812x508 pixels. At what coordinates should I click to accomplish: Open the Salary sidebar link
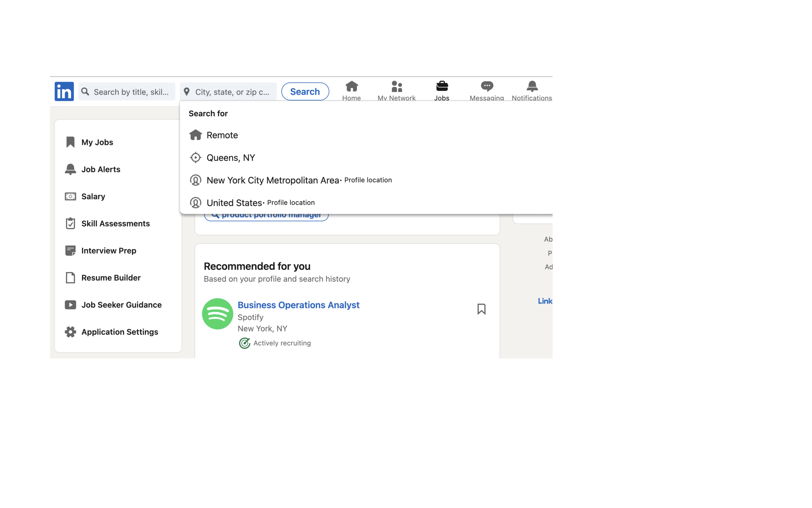[x=93, y=196]
